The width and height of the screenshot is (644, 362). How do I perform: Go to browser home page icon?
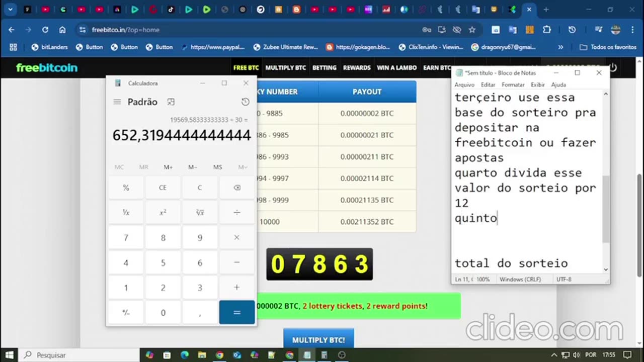[x=62, y=30]
